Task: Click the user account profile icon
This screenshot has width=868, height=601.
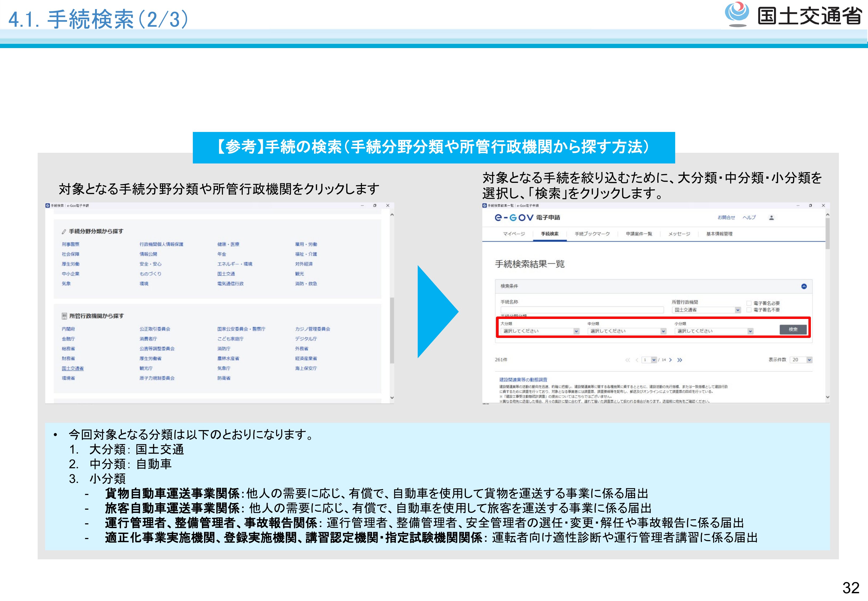Action: tap(771, 218)
